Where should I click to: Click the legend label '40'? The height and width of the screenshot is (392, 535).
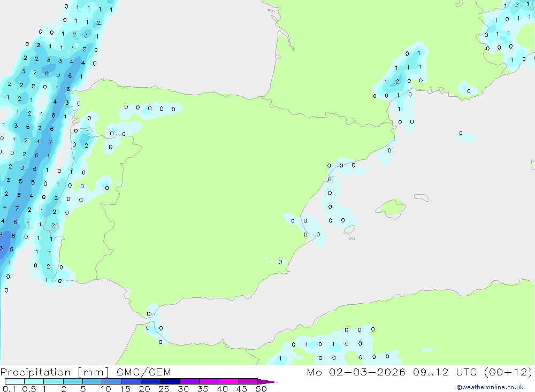[222, 389]
